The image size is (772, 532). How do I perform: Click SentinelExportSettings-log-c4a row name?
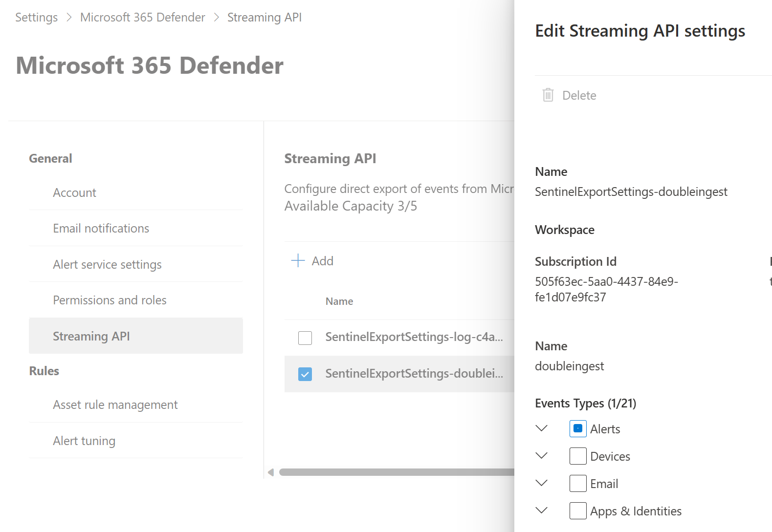tap(414, 337)
